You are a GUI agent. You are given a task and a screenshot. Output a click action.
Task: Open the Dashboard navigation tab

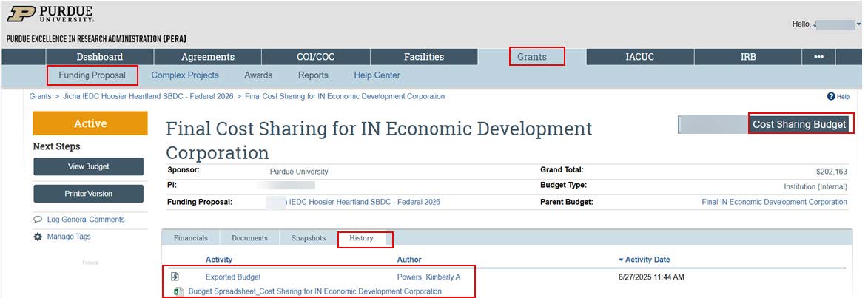tap(100, 57)
